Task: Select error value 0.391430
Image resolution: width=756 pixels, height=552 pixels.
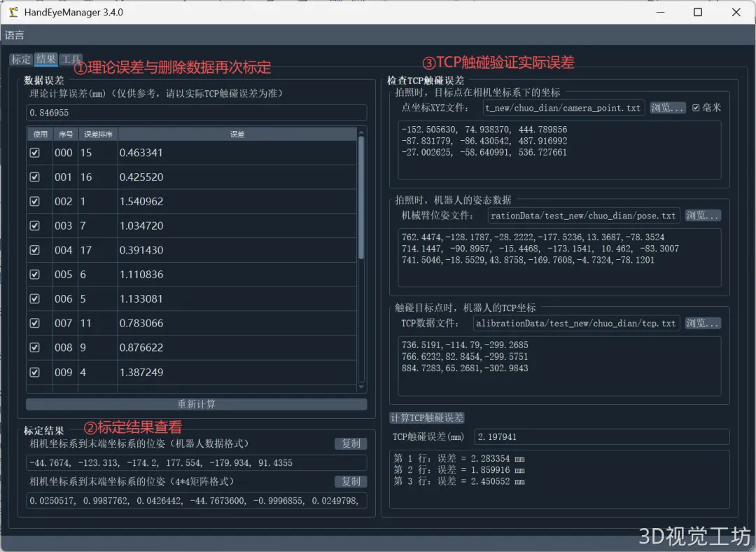Action: click(x=141, y=250)
